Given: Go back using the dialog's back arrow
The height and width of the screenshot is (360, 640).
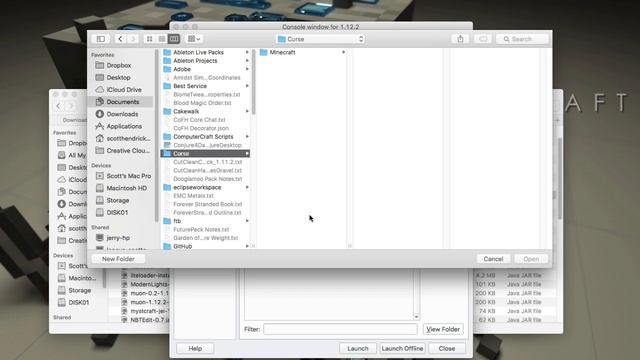Looking at the screenshot, I should (x=120, y=39).
